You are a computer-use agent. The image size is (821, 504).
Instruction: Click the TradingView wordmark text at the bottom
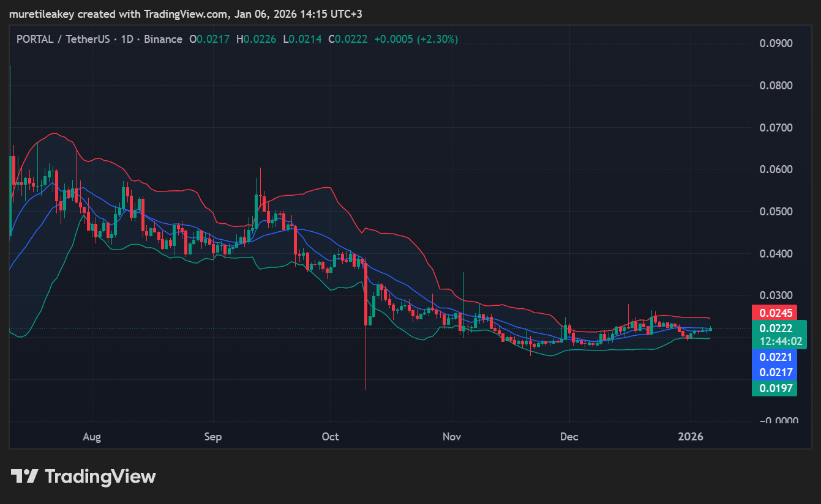(x=100, y=476)
